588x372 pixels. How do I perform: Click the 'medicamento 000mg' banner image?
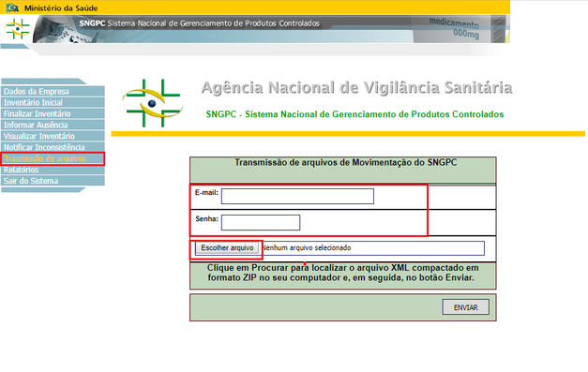coord(454,28)
